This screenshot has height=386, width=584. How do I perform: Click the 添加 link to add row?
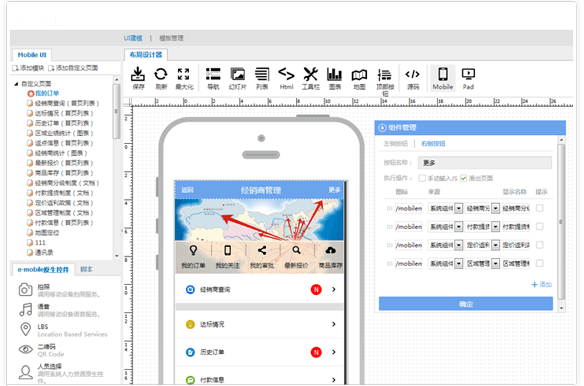point(542,285)
